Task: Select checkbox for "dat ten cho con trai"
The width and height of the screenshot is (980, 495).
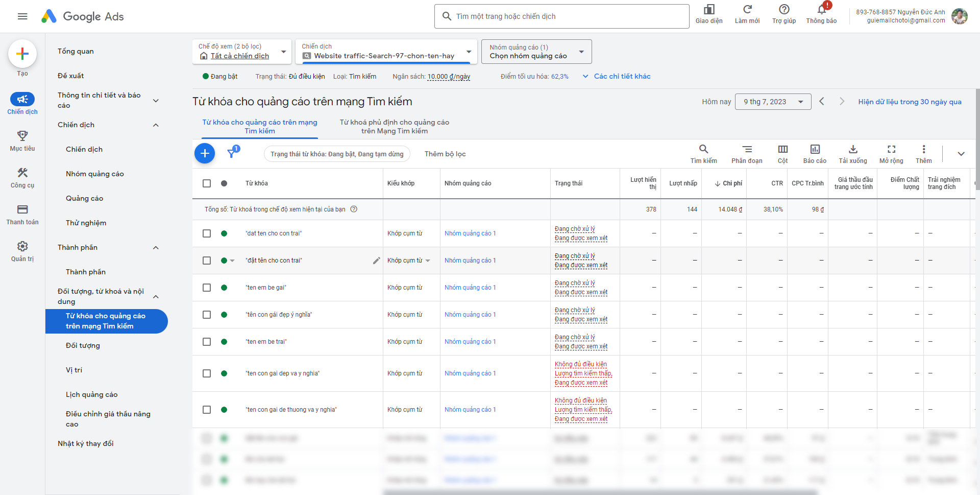Action: pos(207,233)
